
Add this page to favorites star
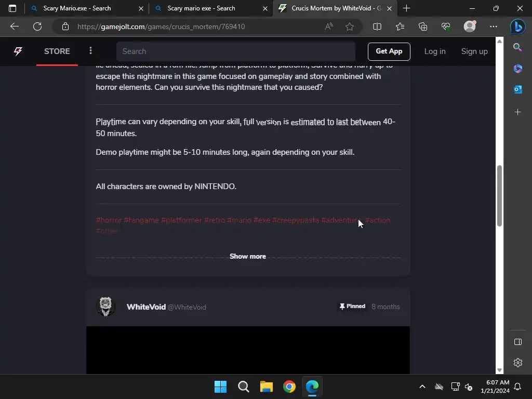(350, 26)
